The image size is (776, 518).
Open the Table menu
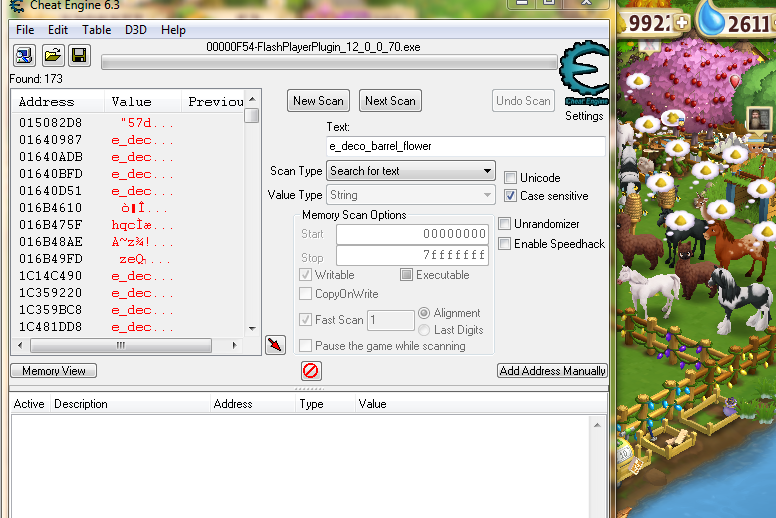coord(97,30)
